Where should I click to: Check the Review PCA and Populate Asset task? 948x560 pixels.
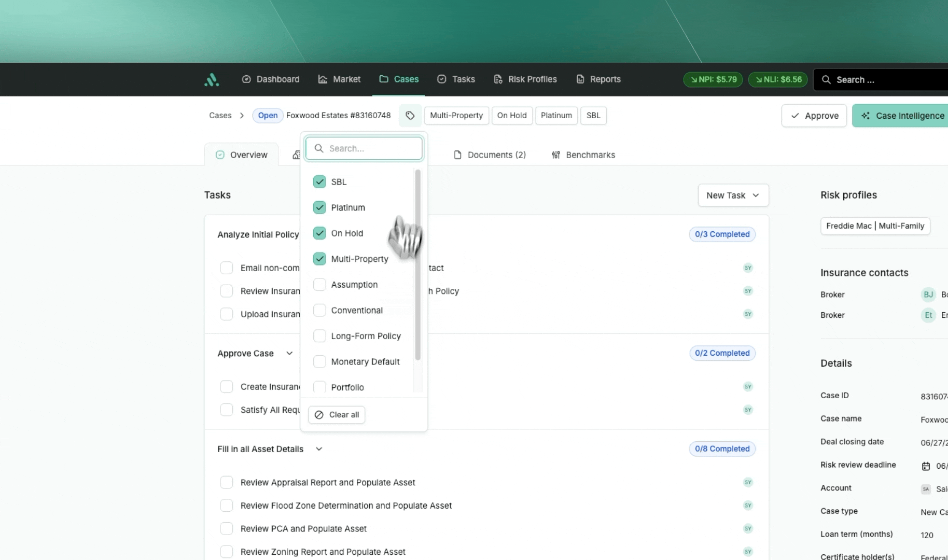(227, 529)
